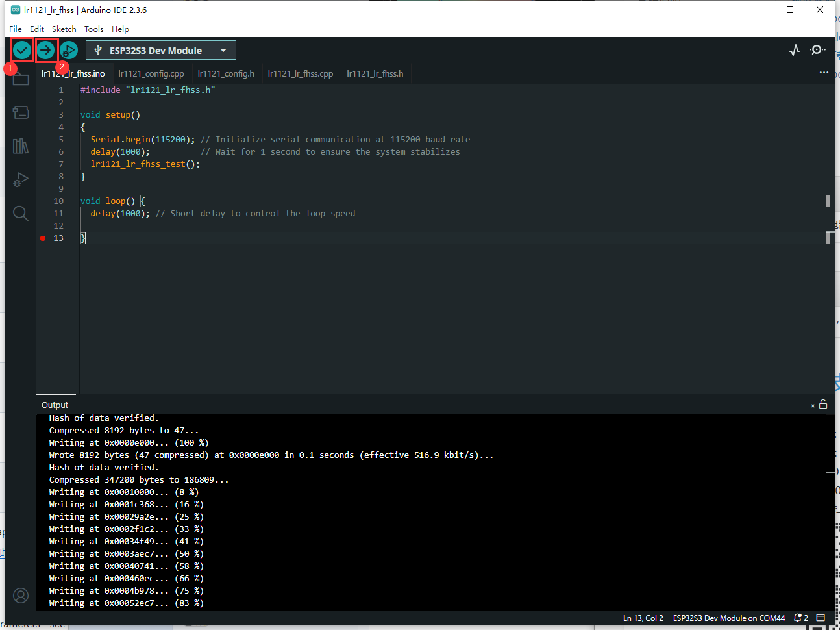Open the Boards Manager sidebar

[x=21, y=112]
